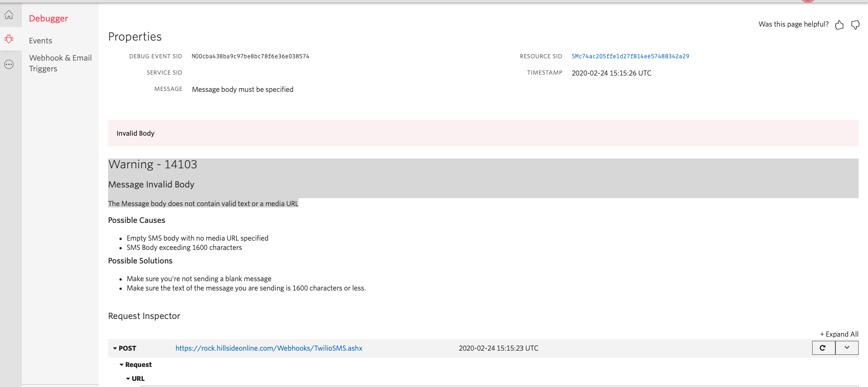
Task: Open the resource SID link
Action: click(x=631, y=56)
